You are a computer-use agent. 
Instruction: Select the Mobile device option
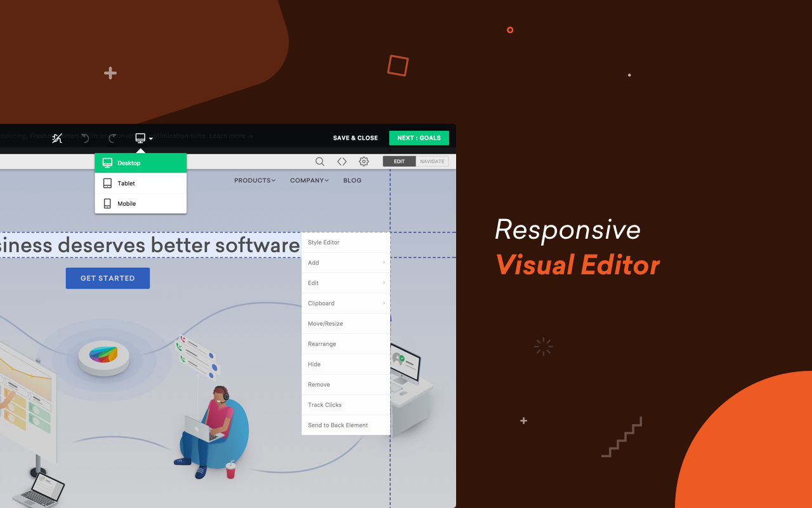[141, 204]
